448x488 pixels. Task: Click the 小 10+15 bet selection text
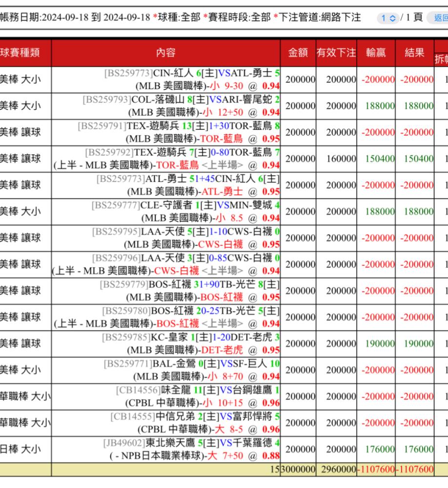(223, 403)
